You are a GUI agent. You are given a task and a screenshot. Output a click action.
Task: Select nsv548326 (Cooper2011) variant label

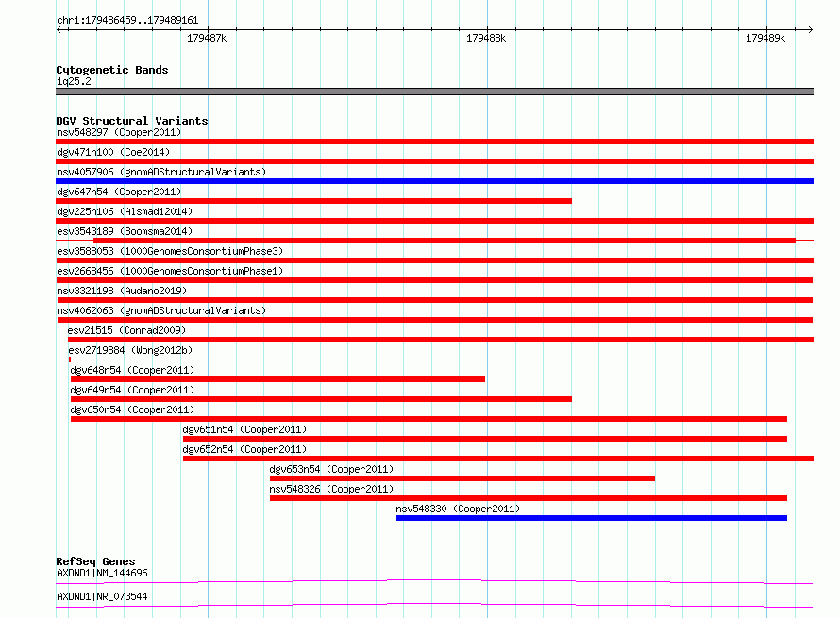click(x=331, y=489)
